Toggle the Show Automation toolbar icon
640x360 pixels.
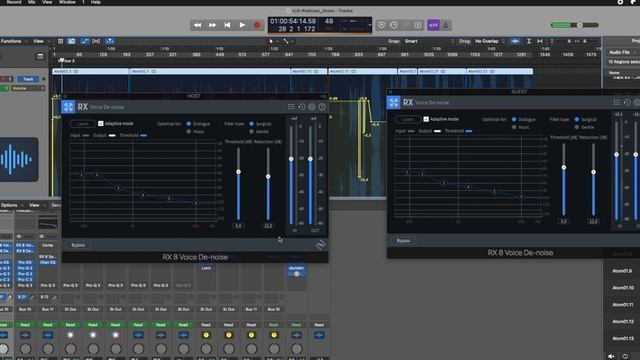tap(84, 41)
